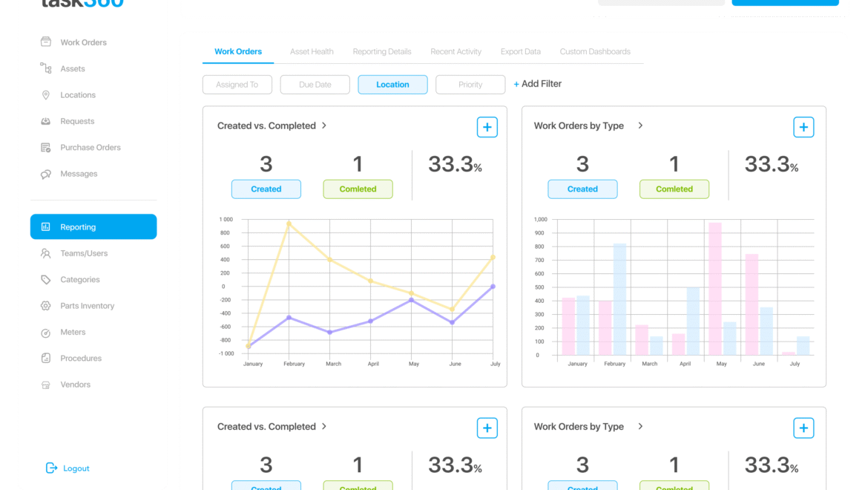Click the Add Filter link
The width and height of the screenshot is (868, 490).
click(x=538, y=84)
